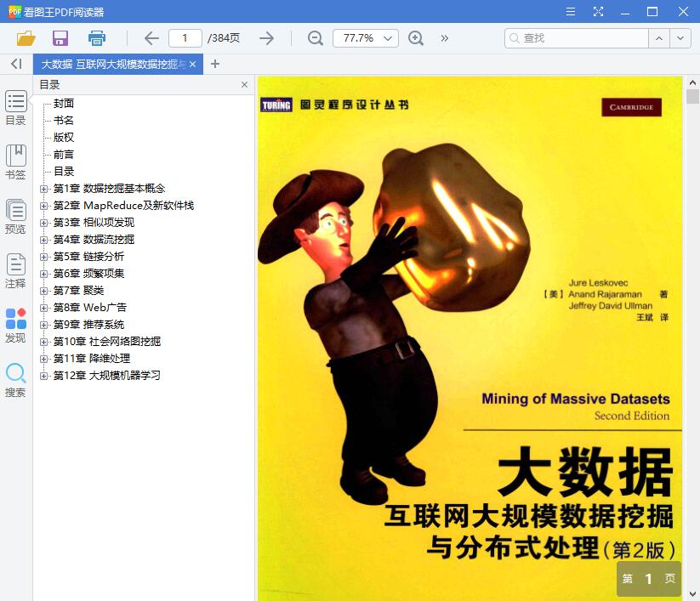This screenshot has width=700, height=601.
Task: Close the 目录 outline panel
Action: pyautogui.click(x=244, y=84)
